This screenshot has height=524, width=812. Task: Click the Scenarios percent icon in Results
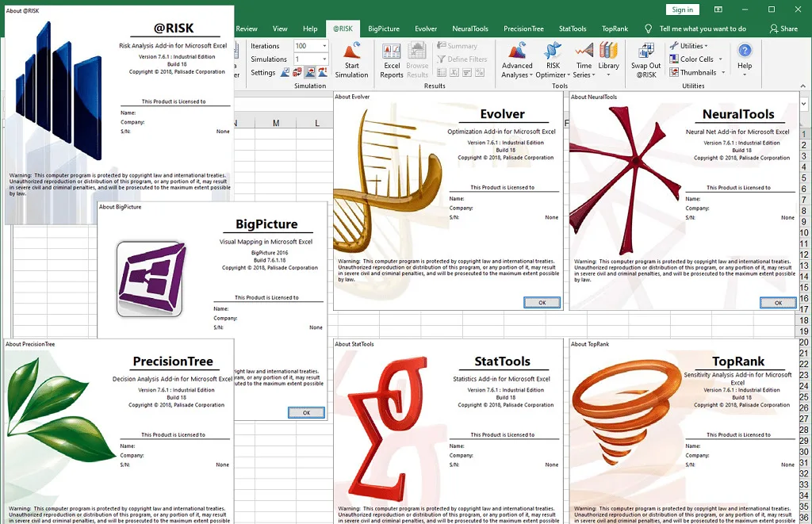tap(480, 72)
